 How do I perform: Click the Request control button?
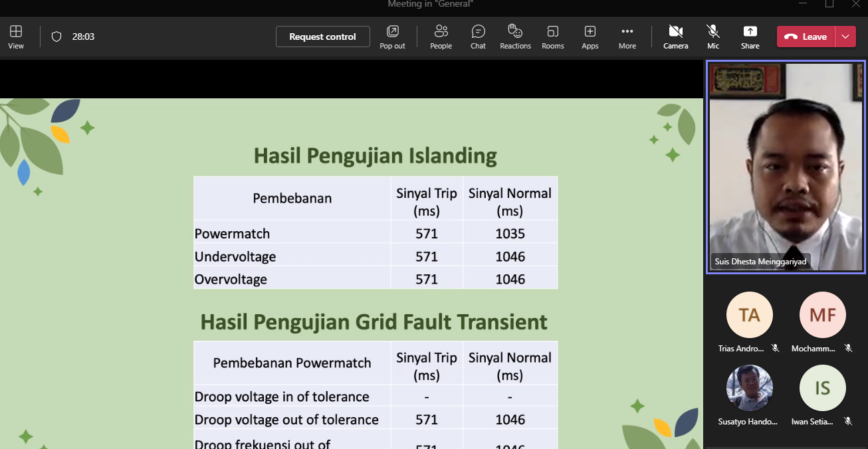pyautogui.click(x=322, y=37)
